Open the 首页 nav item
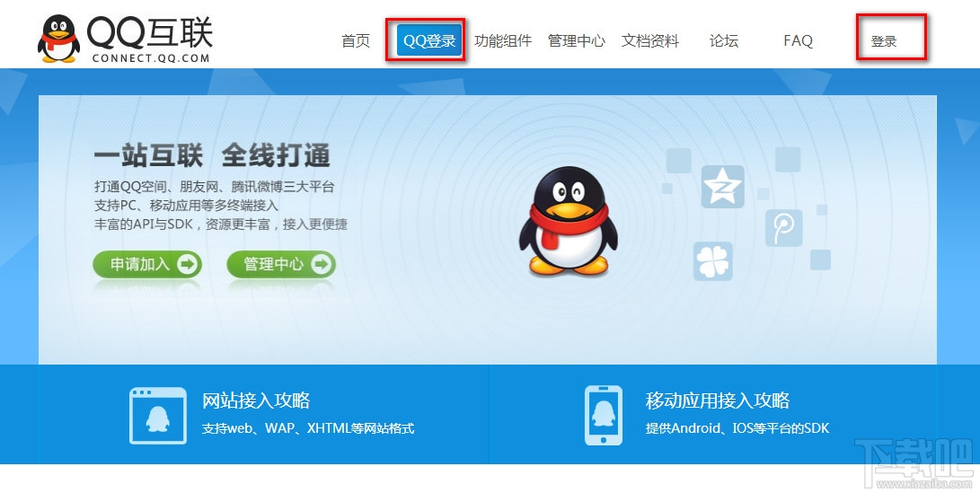 click(x=356, y=41)
